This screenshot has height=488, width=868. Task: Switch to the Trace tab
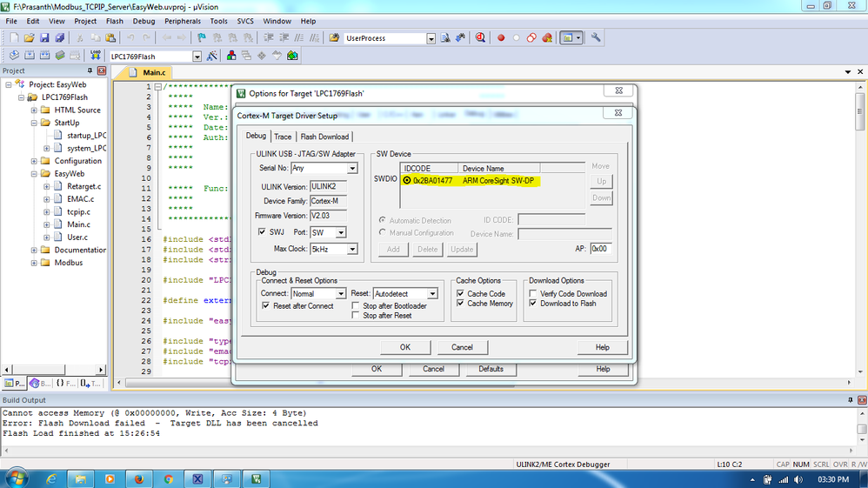tap(283, 137)
